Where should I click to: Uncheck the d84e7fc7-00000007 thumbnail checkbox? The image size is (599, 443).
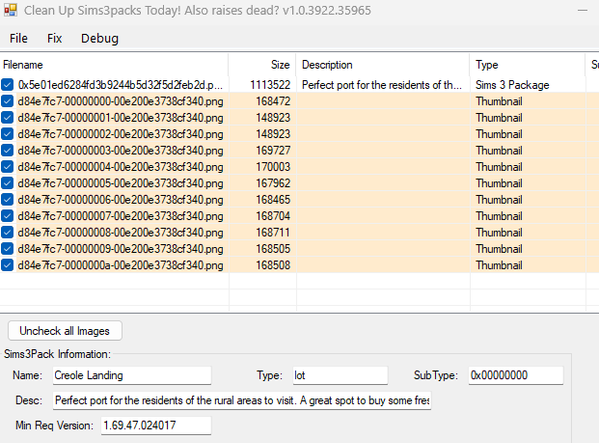point(7,216)
